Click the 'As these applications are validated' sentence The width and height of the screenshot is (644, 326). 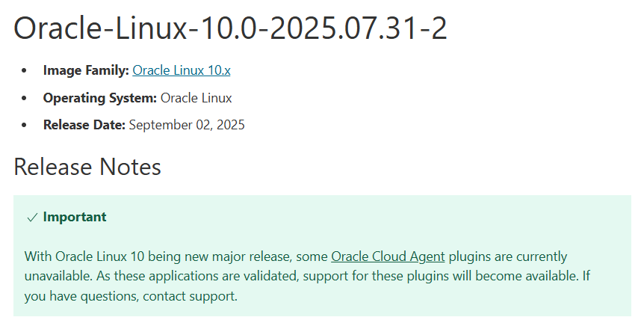197,276
